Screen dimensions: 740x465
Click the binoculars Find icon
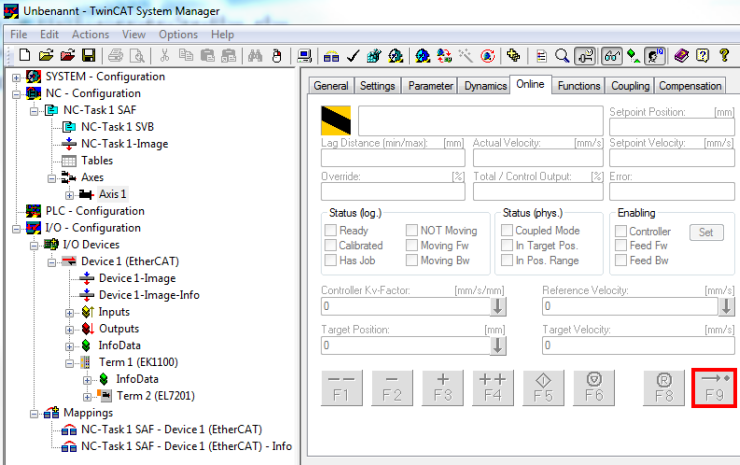coord(255,56)
